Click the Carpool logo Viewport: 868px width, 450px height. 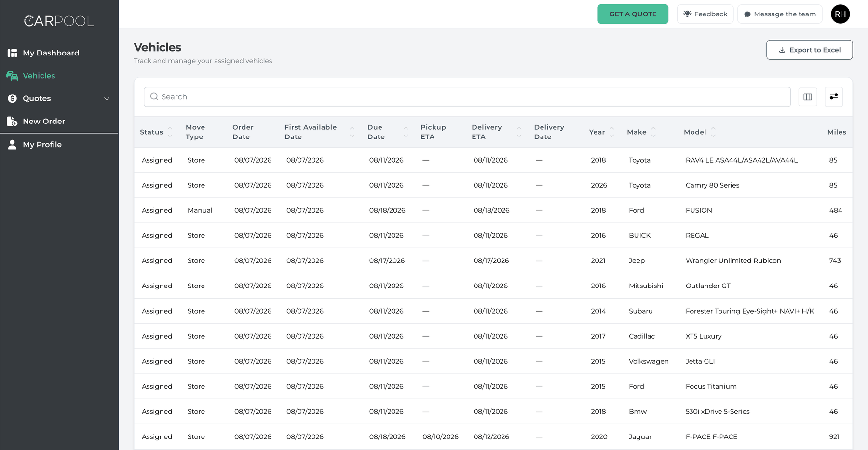click(x=59, y=21)
